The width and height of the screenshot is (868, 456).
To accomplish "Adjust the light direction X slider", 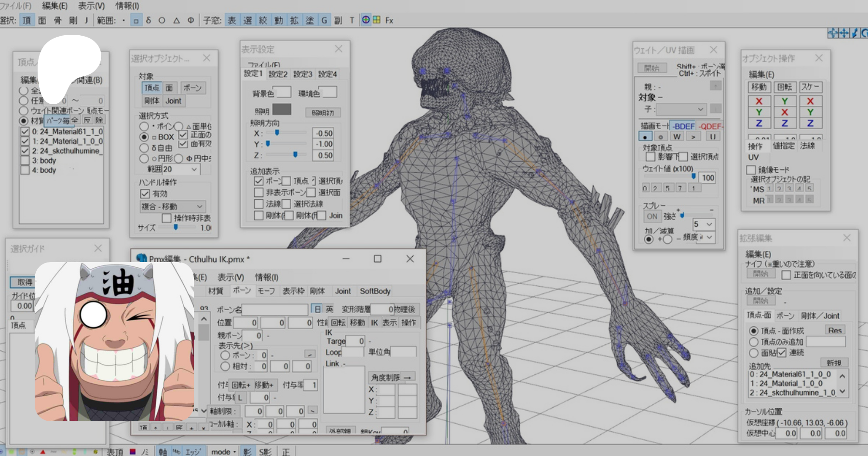I will (x=277, y=133).
